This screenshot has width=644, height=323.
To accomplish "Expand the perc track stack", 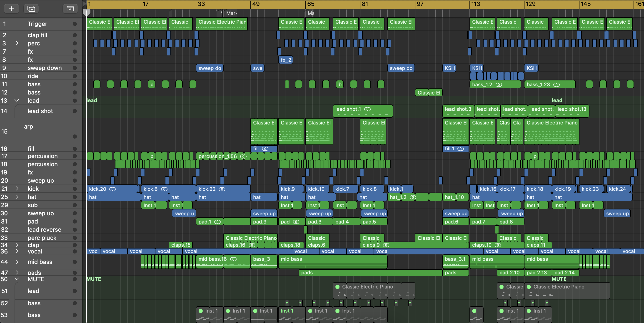I will 17,43.
